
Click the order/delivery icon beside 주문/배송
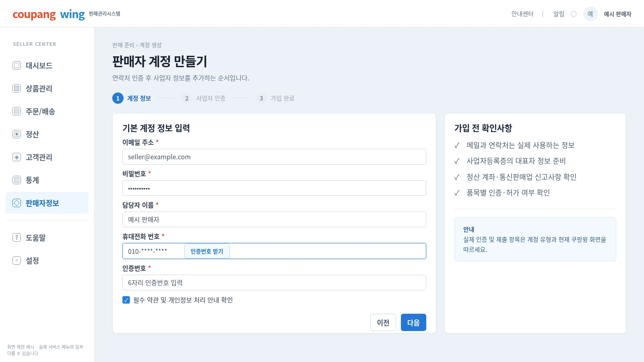coord(17,111)
